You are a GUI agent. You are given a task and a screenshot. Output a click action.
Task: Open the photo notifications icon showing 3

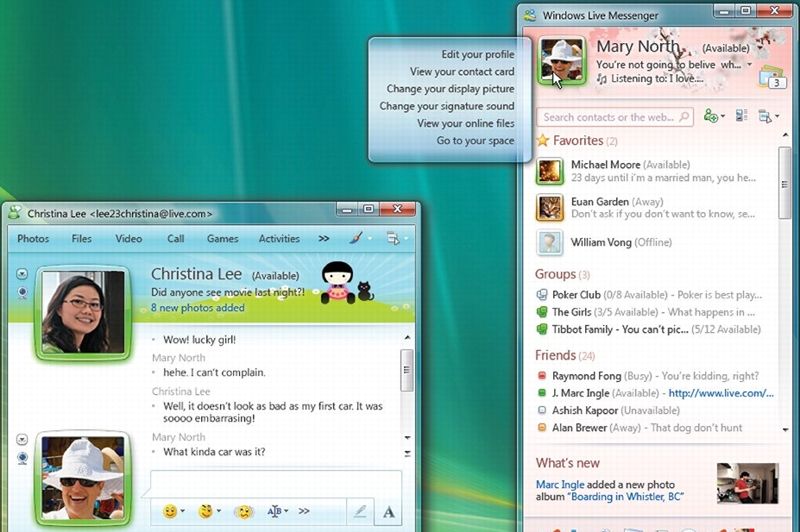coord(771,77)
